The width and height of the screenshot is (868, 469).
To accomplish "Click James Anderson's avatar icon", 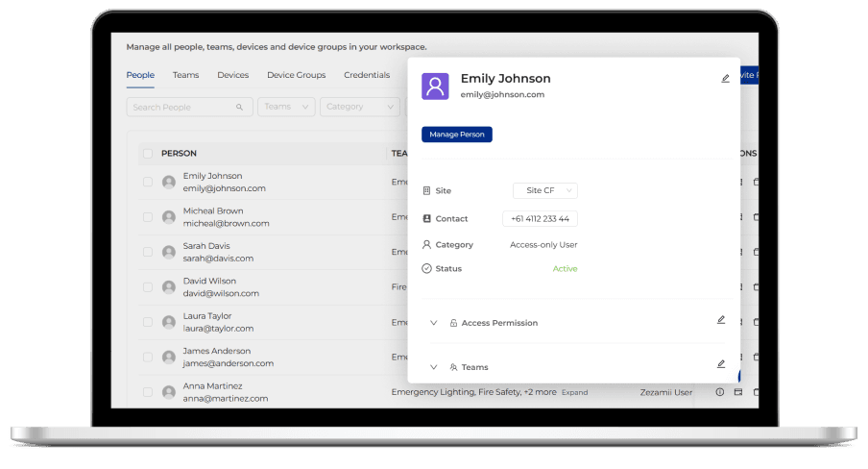I will pyautogui.click(x=169, y=357).
